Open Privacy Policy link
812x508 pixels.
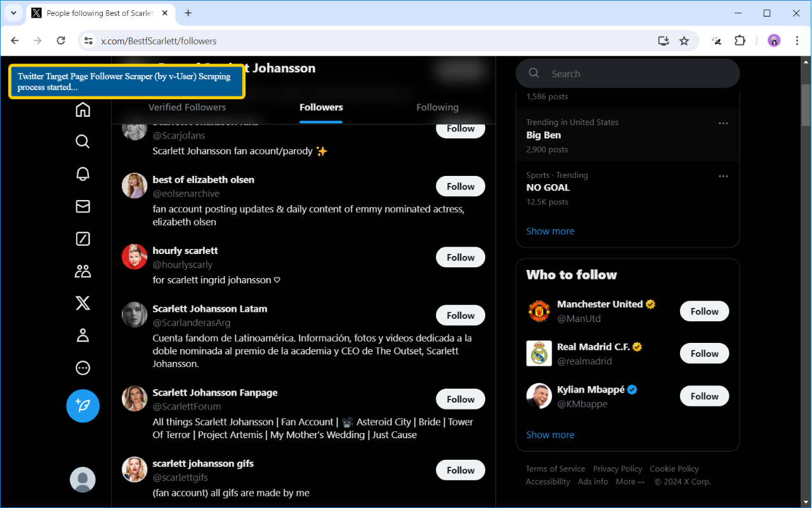pos(617,469)
